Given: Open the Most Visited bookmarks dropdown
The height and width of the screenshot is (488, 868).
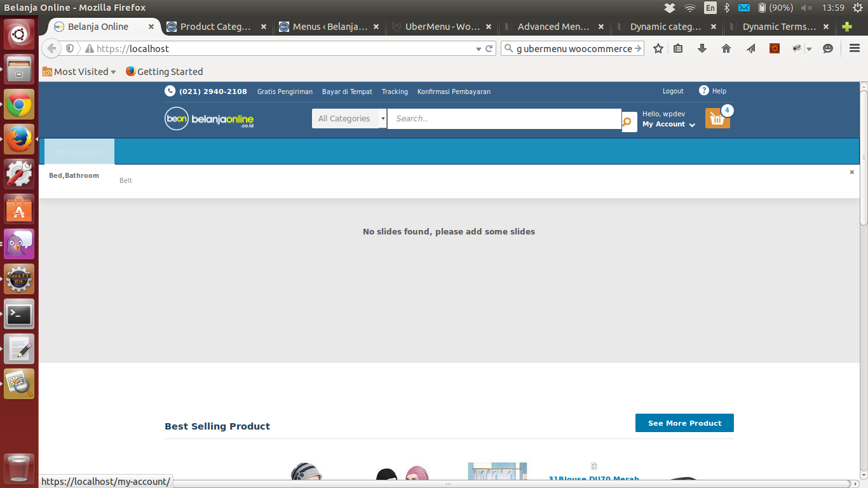Looking at the screenshot, I should tap(79, 71).
